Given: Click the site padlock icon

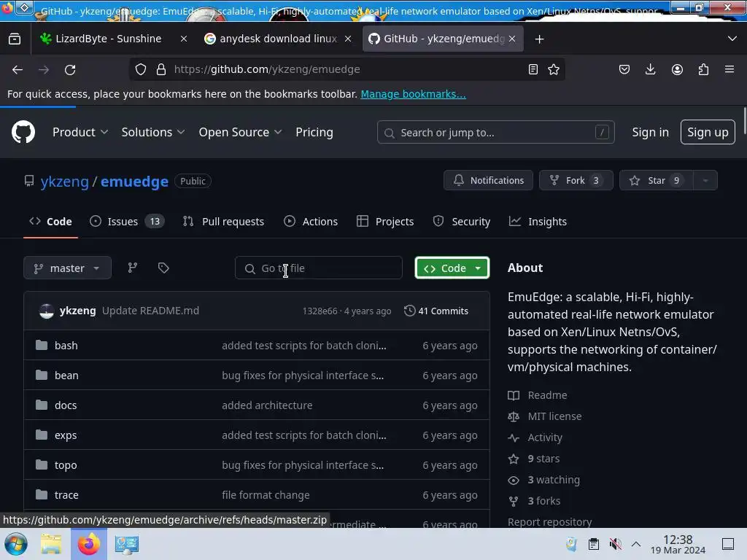Looking at the screenshot, I should click(161, 69).
